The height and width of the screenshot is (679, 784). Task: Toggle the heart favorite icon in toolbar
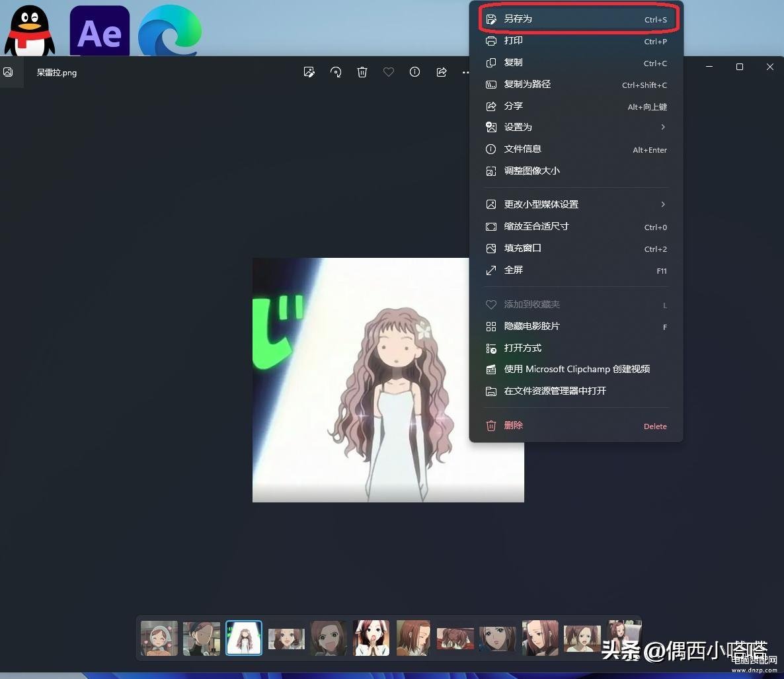click(389, 72)
